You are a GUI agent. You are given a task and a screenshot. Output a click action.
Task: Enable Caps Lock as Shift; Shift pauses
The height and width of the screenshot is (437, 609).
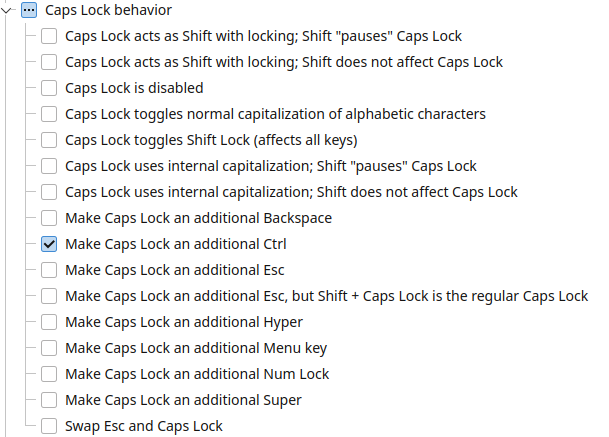(x=49, y=37)
